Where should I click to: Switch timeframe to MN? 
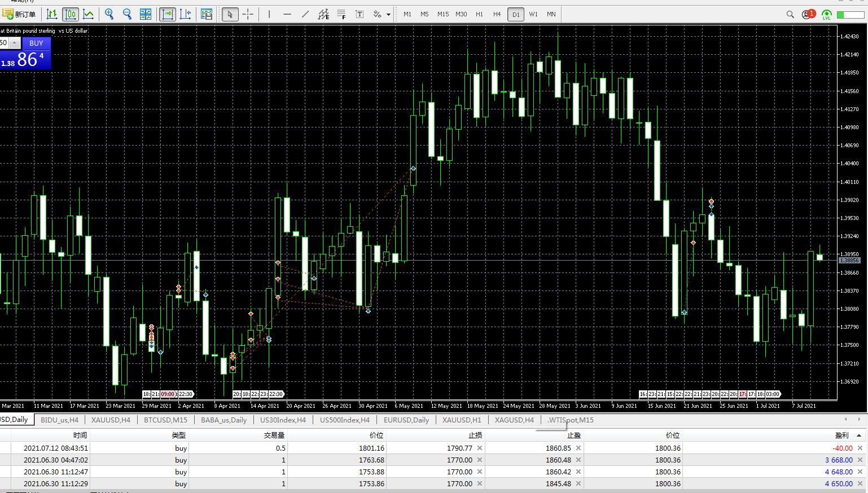[551, 14]
